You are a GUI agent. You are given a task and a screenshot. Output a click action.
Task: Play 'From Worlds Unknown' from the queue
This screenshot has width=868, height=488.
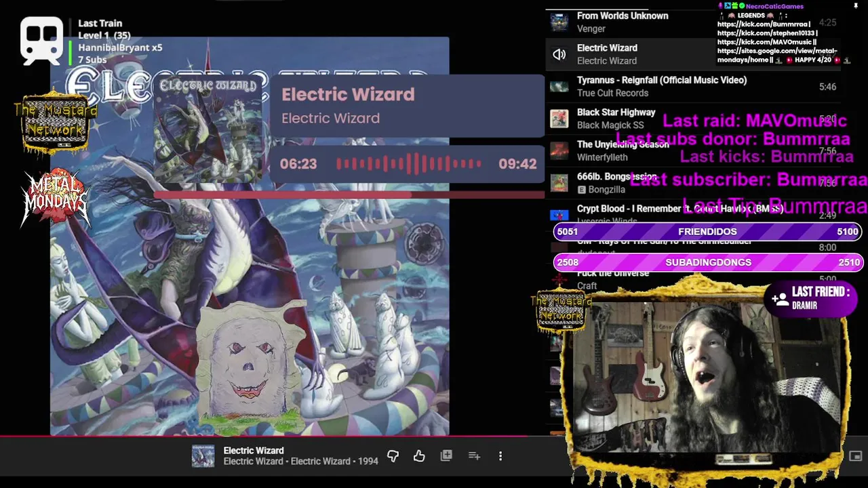coord(623,16)
